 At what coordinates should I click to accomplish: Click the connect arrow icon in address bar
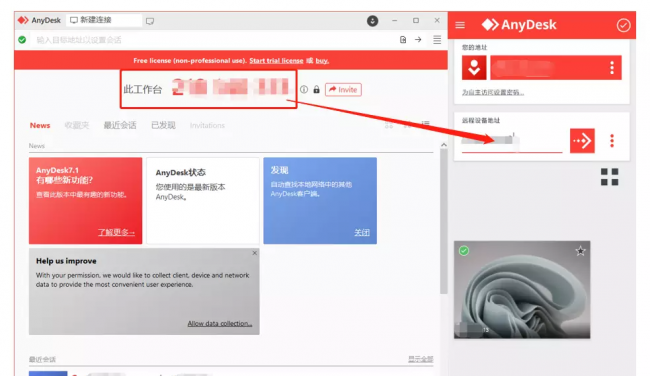tap(418, 40)
